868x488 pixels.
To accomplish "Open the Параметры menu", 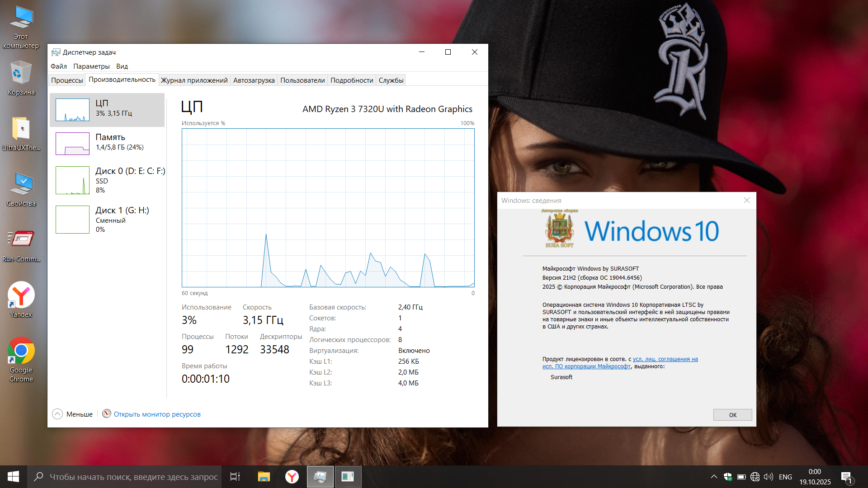I will coord(91,66).
